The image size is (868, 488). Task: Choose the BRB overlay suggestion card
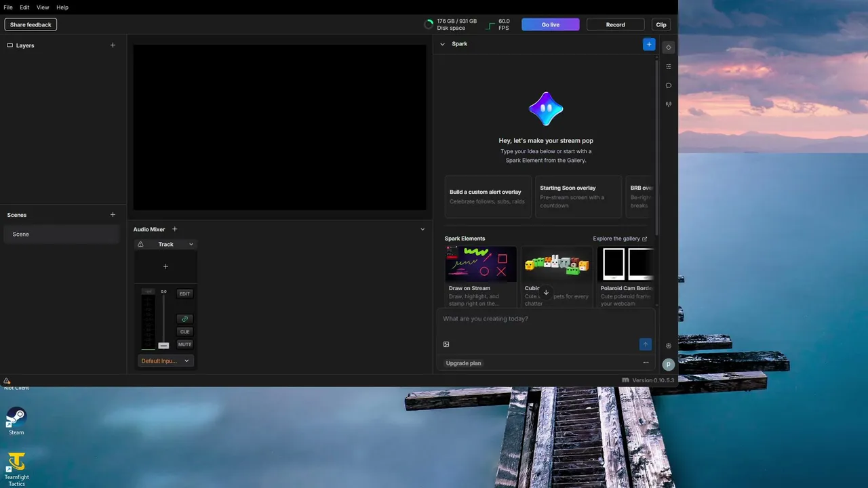639,197
